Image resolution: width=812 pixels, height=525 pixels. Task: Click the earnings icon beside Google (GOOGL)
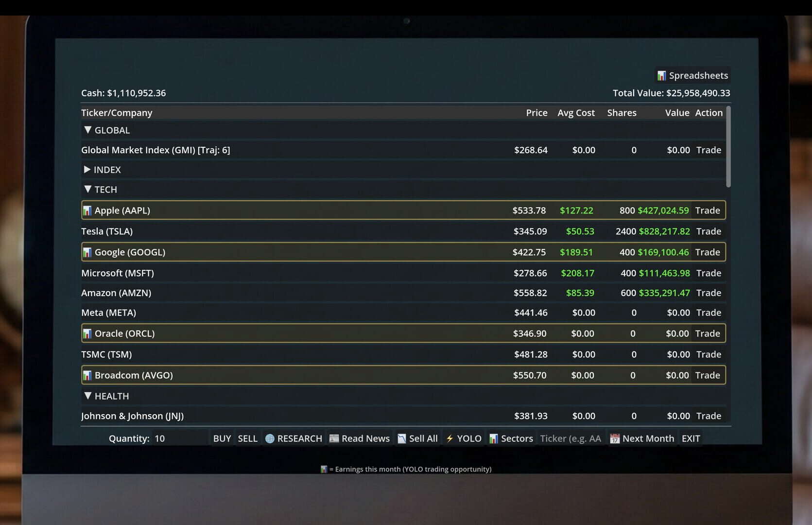pyautogui.click(x=87, y=252)
